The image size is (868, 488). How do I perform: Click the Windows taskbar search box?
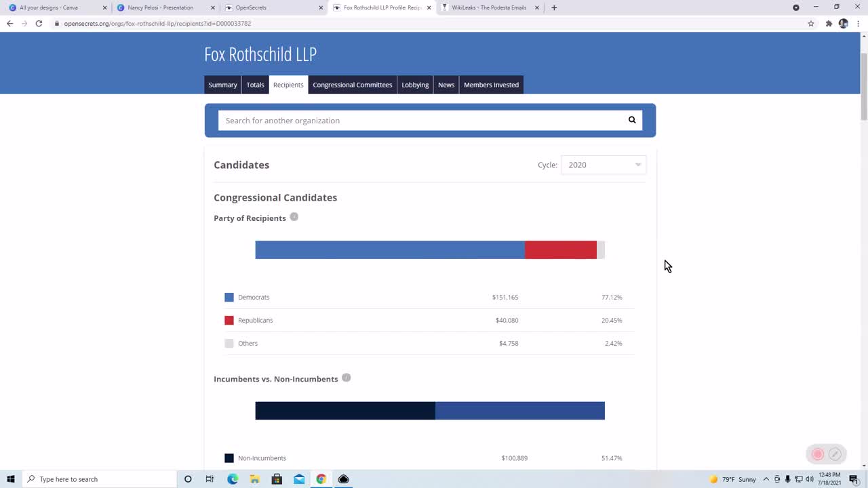pos(100,479)
